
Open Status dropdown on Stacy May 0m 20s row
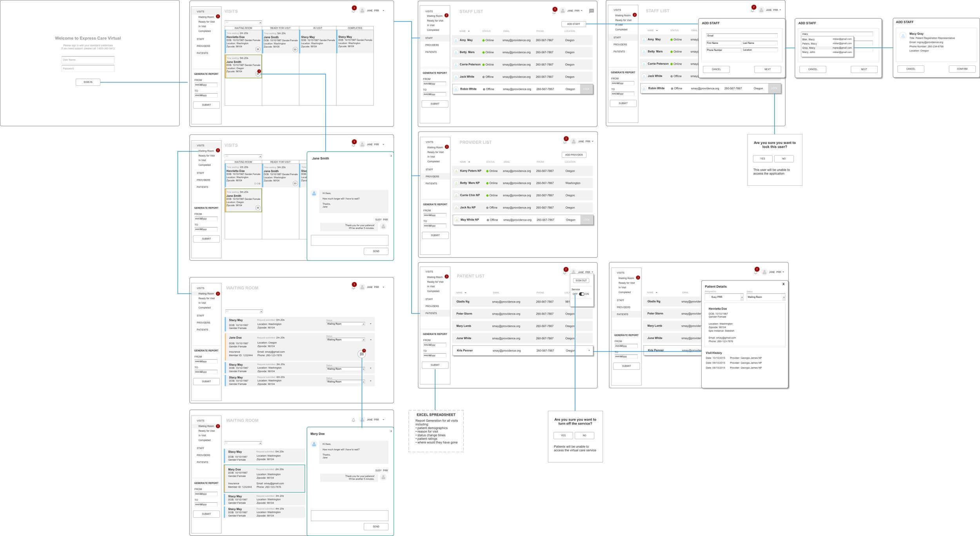(345, 324)
